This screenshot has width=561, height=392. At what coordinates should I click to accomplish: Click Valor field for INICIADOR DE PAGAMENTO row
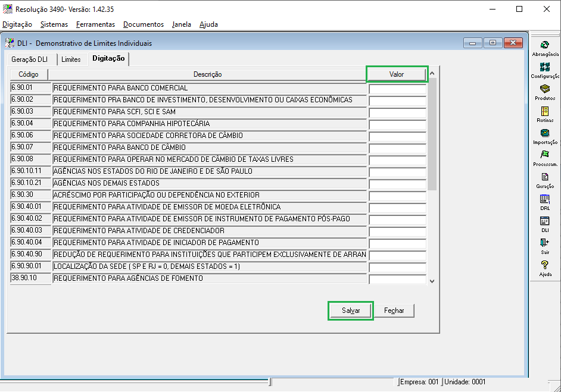[397, 244]
